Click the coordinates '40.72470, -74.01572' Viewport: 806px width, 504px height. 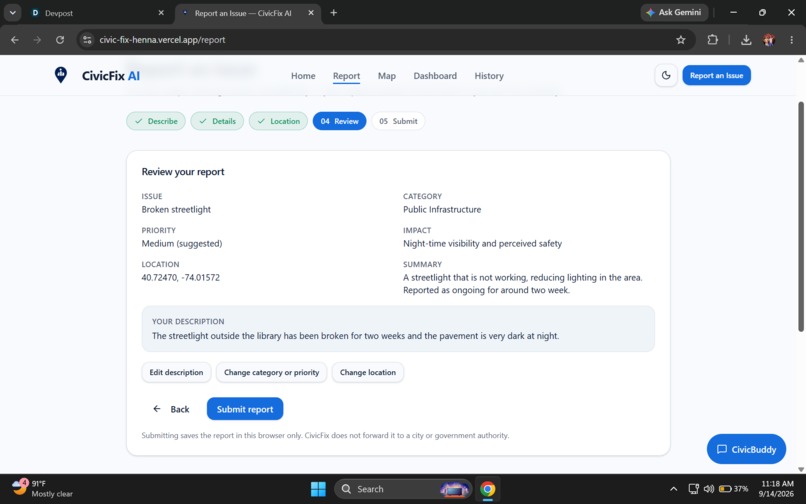pos(180,277)
